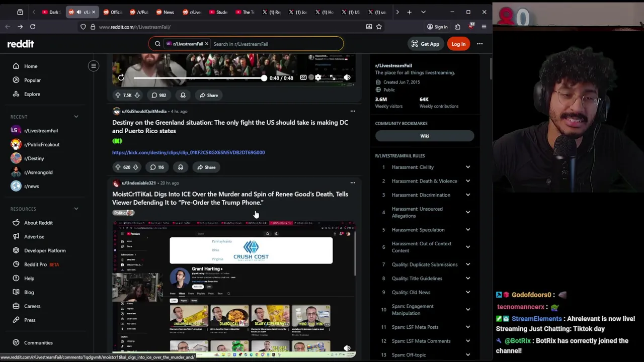The width and height of the screenshot is (644, 362).
Task: Open the Reddit header three-dot menu
Action: click(x=480, y=44)
